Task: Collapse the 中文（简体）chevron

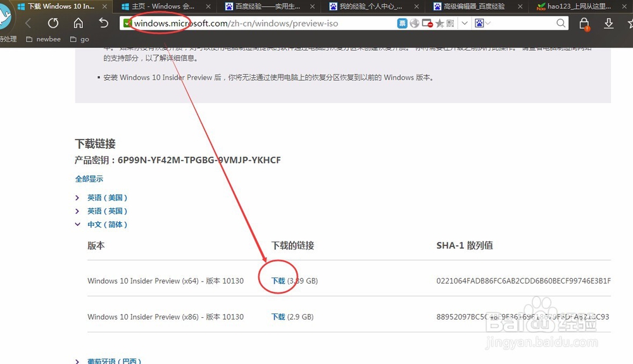Action: (77, 224)
